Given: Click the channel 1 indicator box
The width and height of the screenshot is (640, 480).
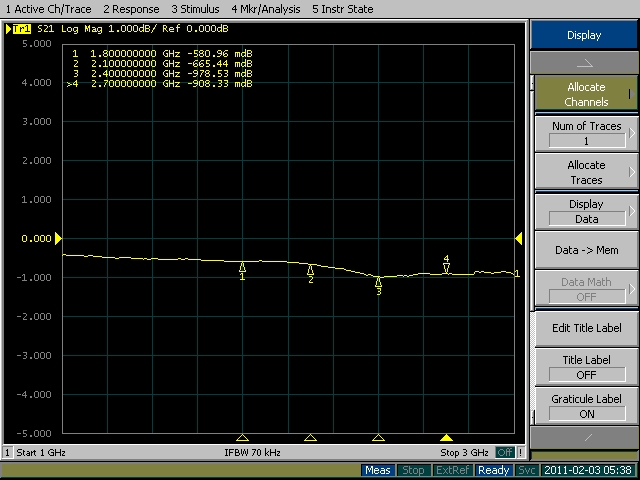Looking at the screenshot, I should 7,453.
